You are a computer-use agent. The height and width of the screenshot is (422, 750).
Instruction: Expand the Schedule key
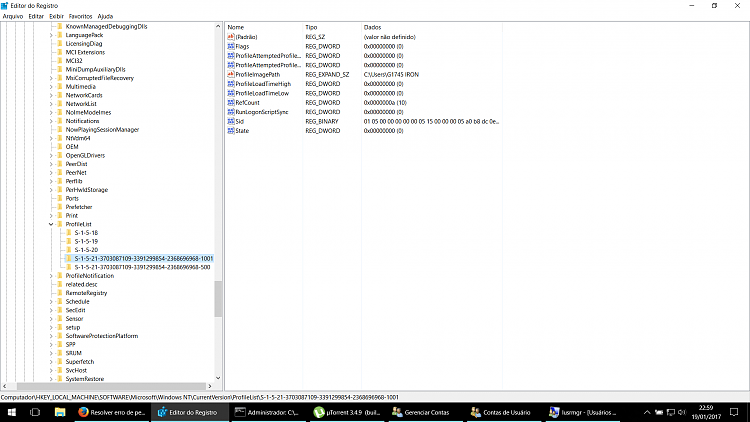(51, 302)
